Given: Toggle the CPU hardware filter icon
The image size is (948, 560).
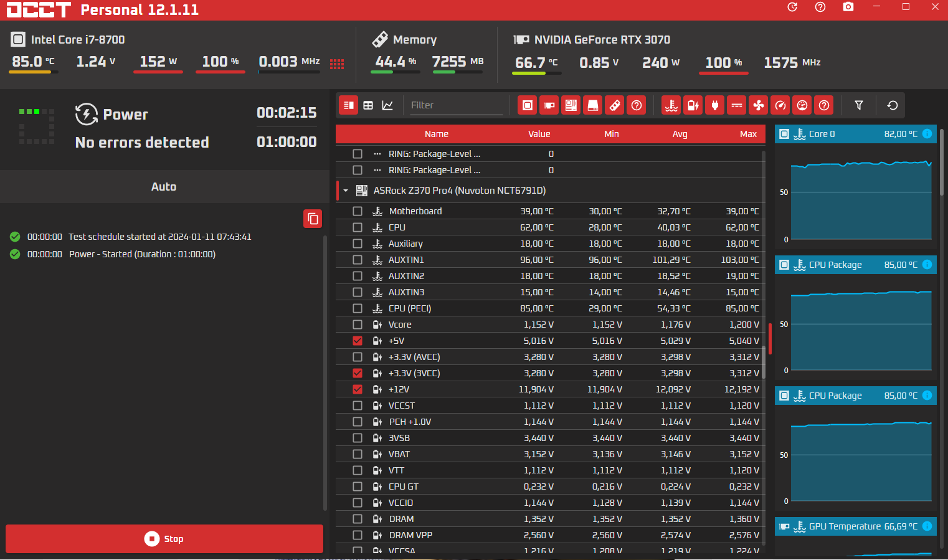Looking at the screenshot, I should coord(528,105).
